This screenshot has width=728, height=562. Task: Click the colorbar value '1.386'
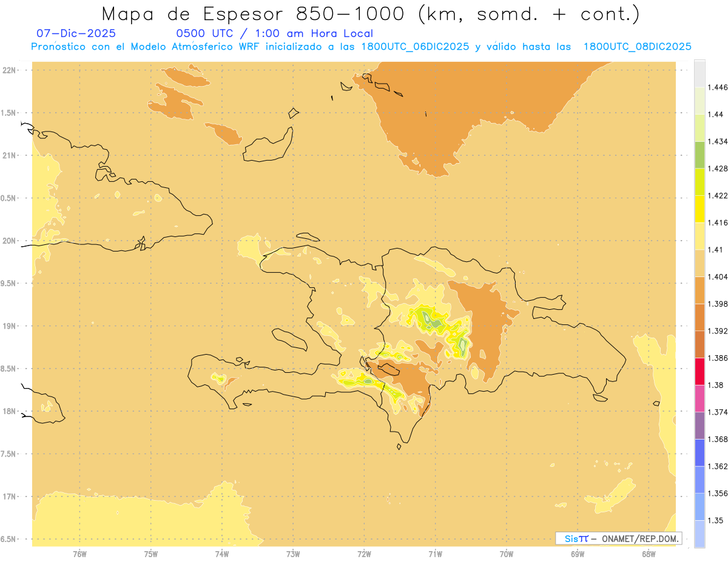click(x=718, y=358)
